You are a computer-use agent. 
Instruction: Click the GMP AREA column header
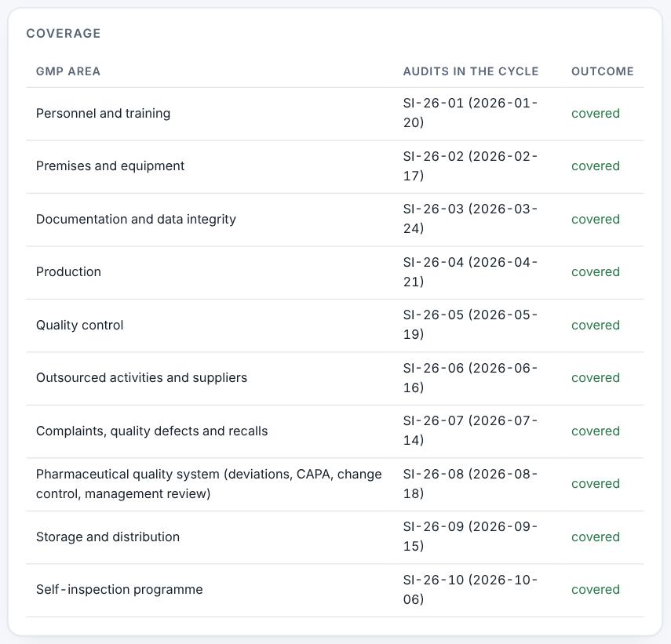click(68, 71)
